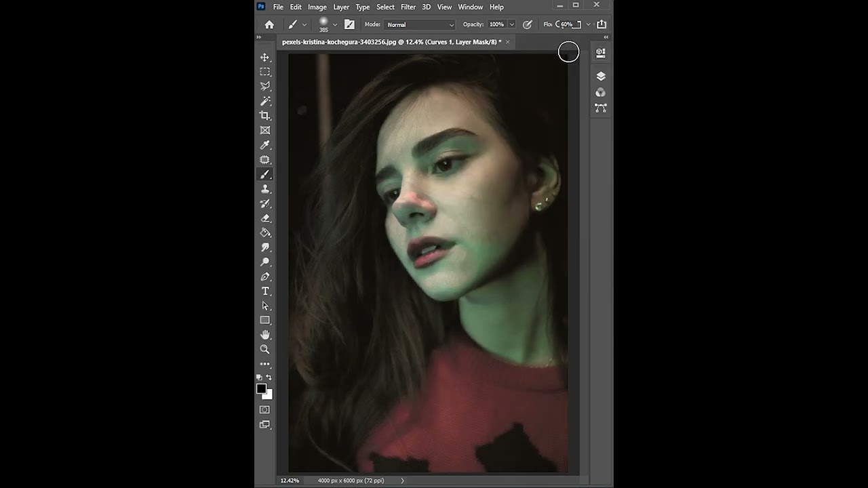Open the Layers panel icon

pos(600,76)
